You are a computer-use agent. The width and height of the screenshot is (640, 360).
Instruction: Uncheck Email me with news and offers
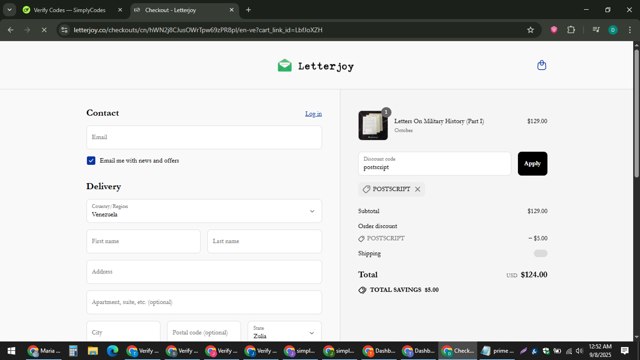pyautogui.click(x=91, y=160)
